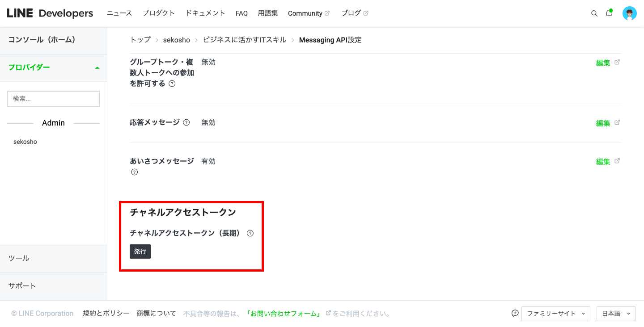Select the sekosho provider in sidebar
Image resolution: width=644 pixels, height=327 pixels.
click(x=25, y=142)
